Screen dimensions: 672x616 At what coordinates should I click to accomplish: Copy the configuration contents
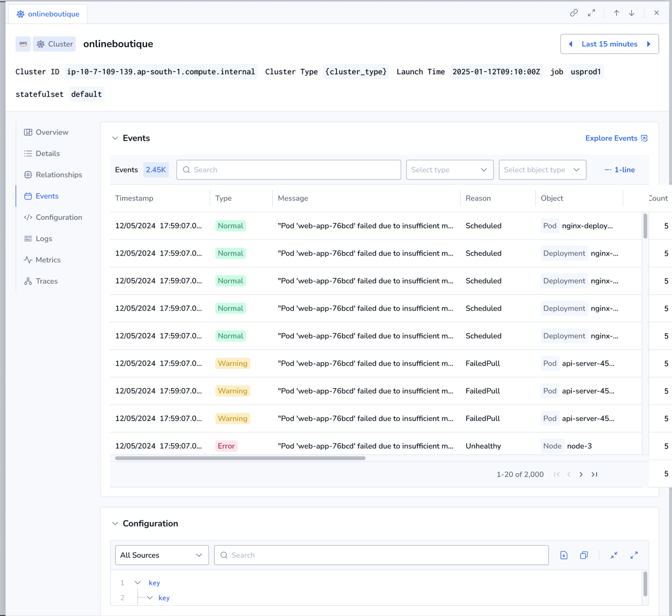pyautogui.click(x=584, y=555)
